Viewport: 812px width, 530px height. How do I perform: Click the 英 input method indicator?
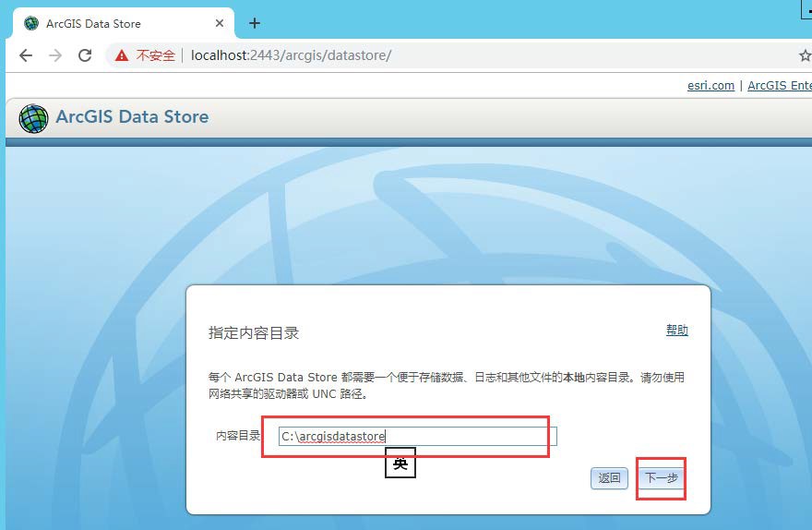point(400,463)
